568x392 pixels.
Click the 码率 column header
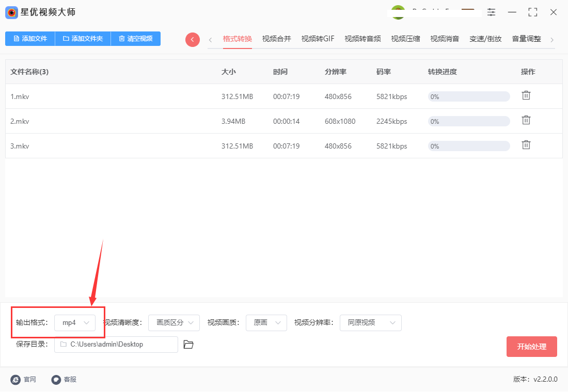click(x=384, y=72)
